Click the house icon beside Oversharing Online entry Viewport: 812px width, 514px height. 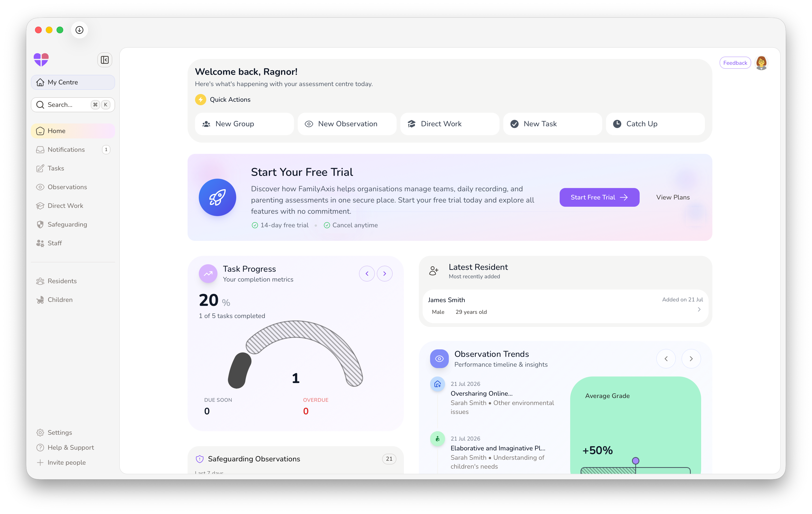(438, 384)
